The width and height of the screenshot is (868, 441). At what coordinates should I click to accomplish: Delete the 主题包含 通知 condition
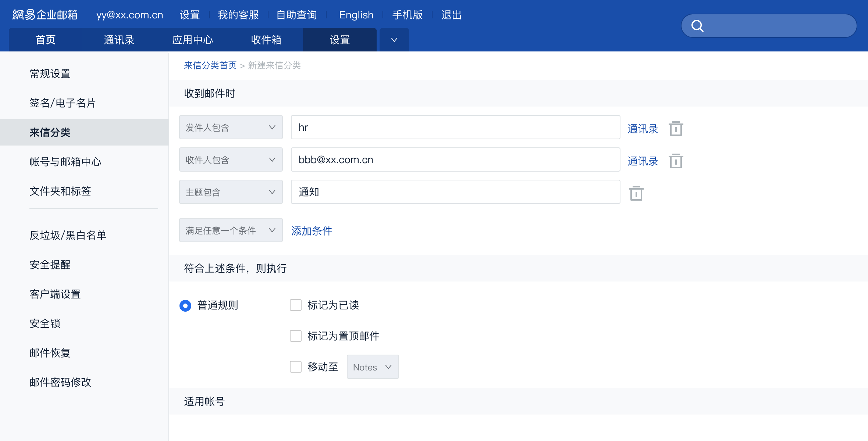click(x=636, y=193)
